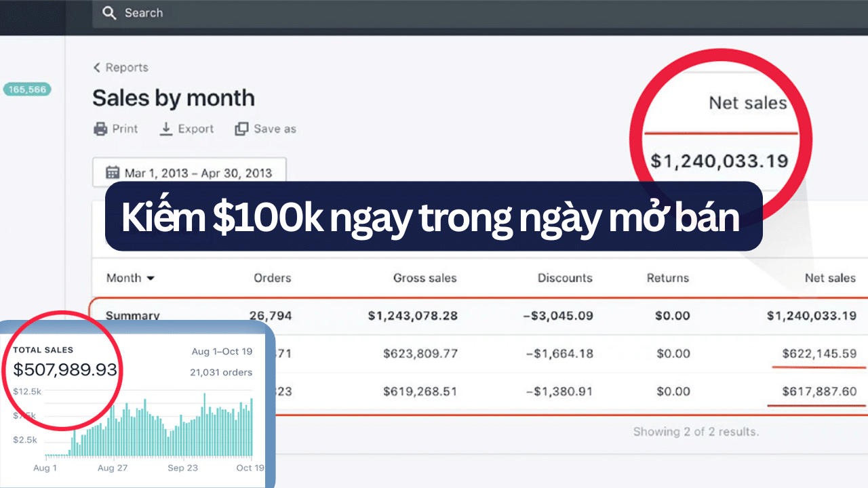Viewport: 868px width, 488px height.
Task: Click the magnifying glass search icon
Action: [x=109, y=13]
